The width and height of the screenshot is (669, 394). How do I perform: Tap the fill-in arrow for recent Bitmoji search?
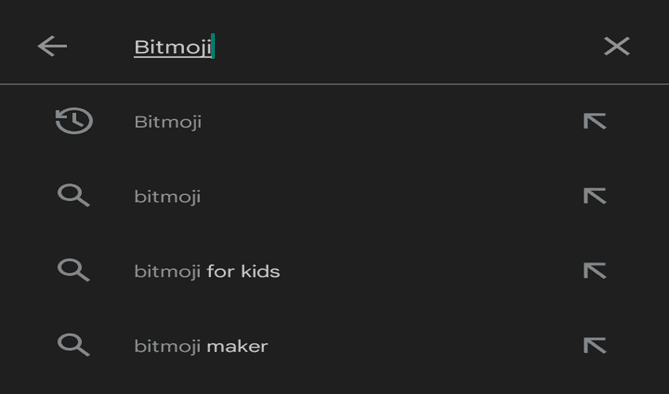tap(595, 121)
